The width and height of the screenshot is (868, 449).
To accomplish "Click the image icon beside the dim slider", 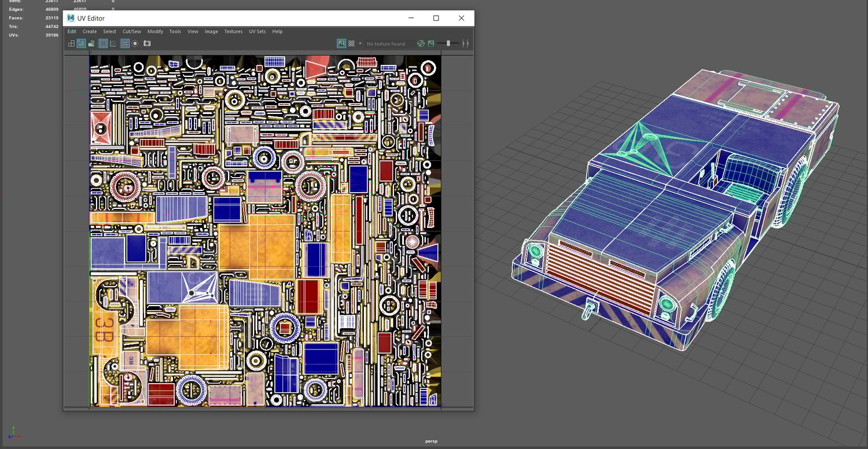I will [x=431, y=43].
